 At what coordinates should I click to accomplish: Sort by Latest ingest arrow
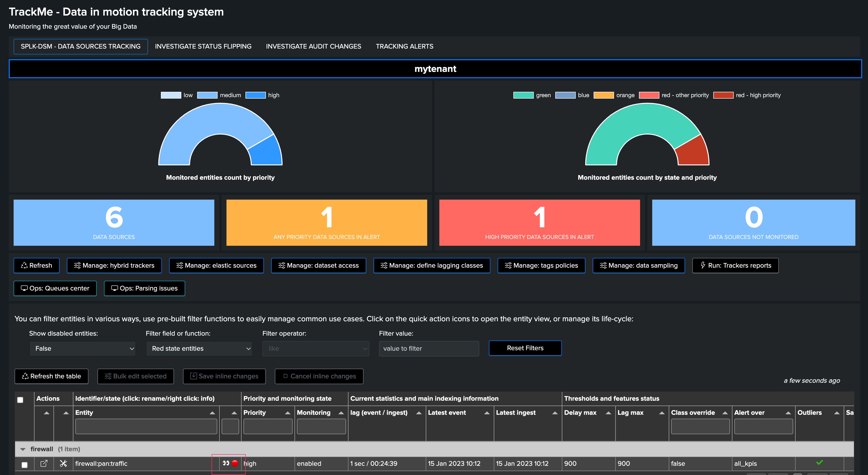555,413
